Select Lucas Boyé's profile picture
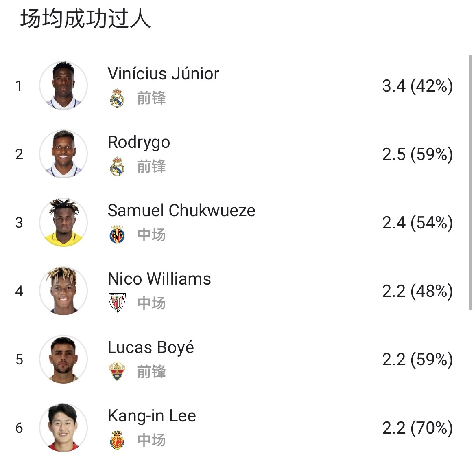Image resolution: width=476 pixels, height=463 pixels. pos(63,359)
